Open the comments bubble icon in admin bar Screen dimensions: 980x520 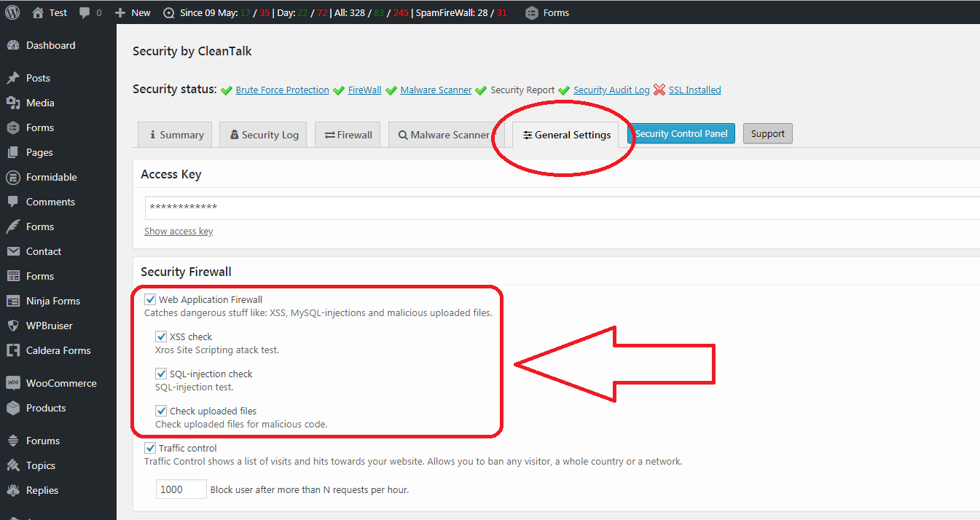pyautogui.click(x=85, y=12)
